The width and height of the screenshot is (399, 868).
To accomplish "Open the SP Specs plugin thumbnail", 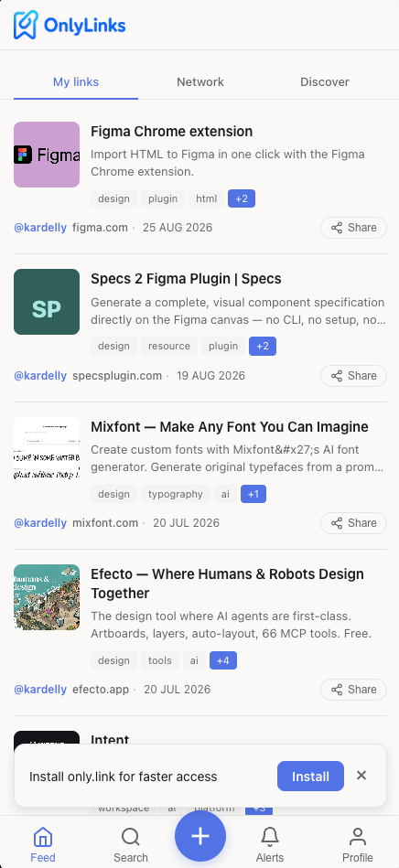I will [47, 302].
